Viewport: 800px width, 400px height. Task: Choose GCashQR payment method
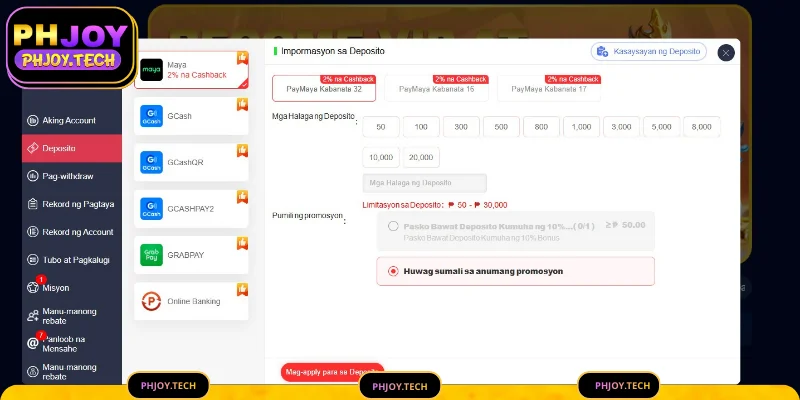191,162
